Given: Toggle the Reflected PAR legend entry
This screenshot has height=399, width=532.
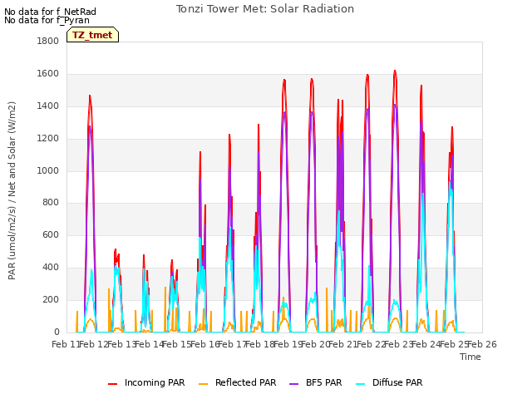Looking at the screenshot, I should click(x=238, y=382).
